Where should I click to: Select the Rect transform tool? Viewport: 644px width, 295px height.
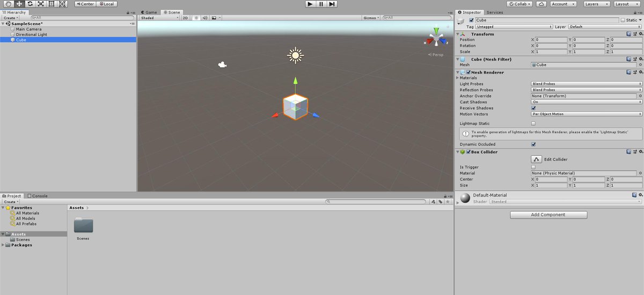point(52,4)
